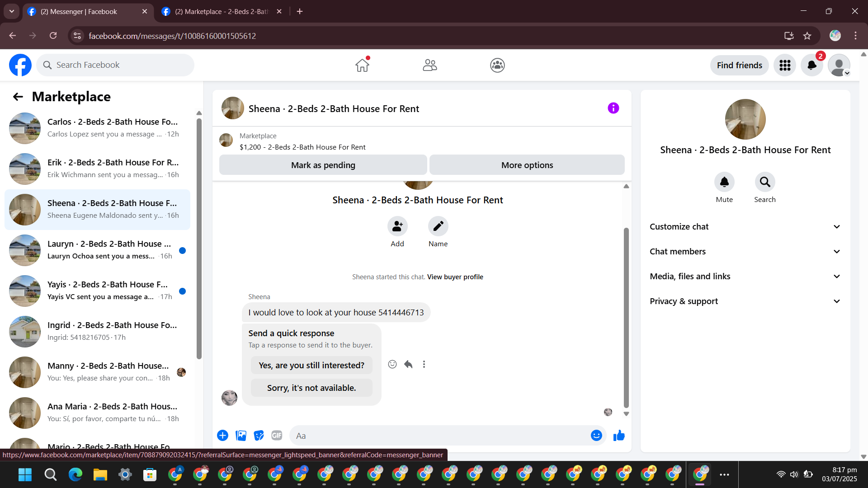
Task: Open the account profile dropdown
Action: [x=839, y=65]
